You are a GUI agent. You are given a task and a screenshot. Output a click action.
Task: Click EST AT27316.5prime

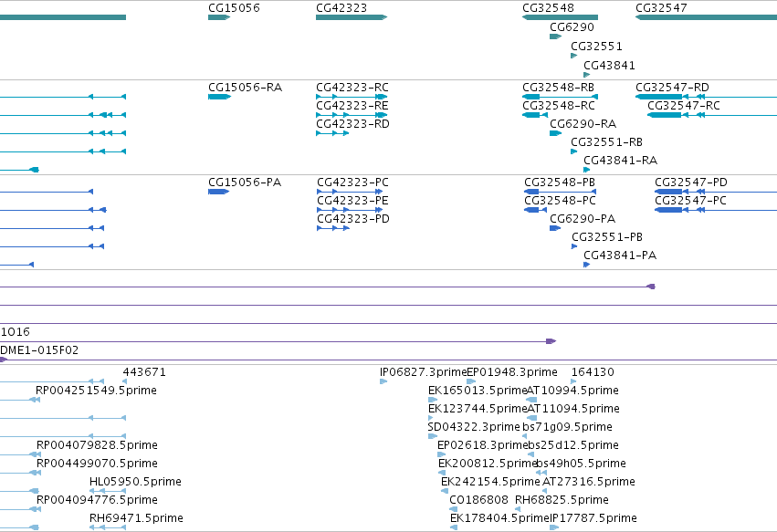pos(589,482)
